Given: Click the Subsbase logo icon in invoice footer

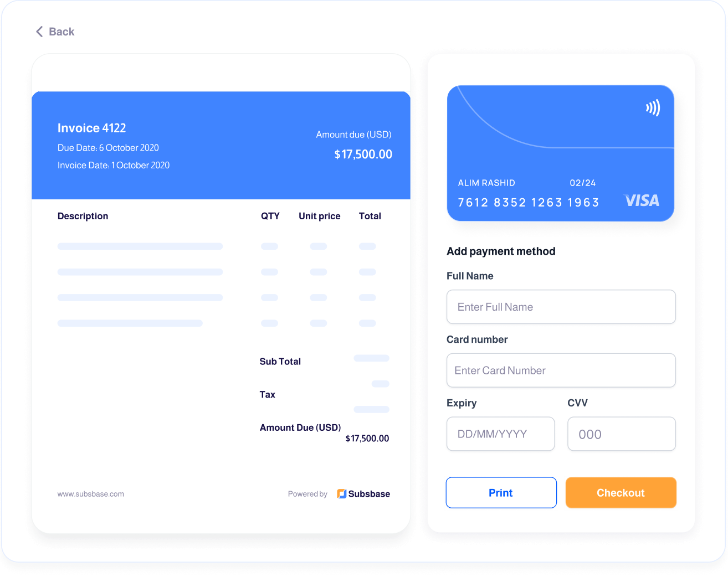Looking at the screenshot, I should tap(341, 493).
